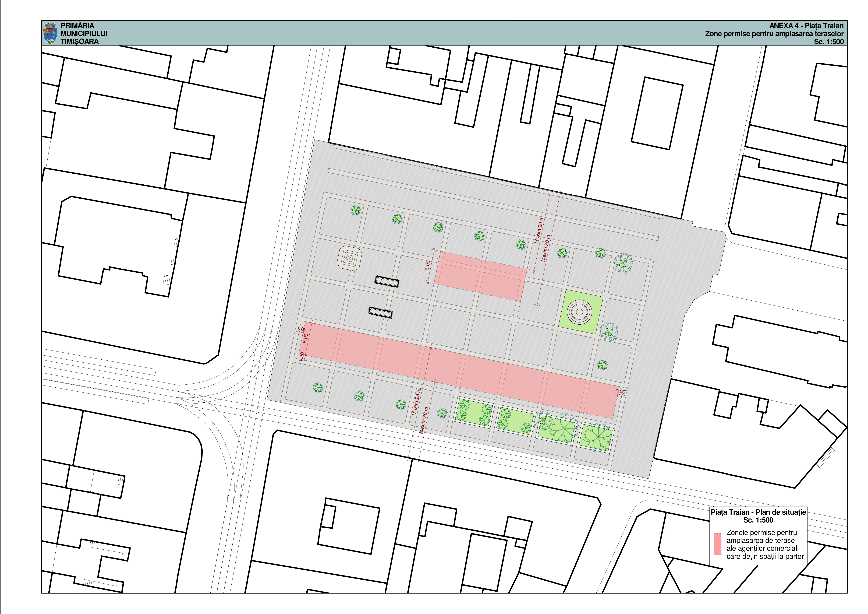Click the 'PRIMĂRIA MUNICIPIULUI TIMIȘOARA' header text
The height and width of the screenshot is (614, 868).
tap(84, 33)
